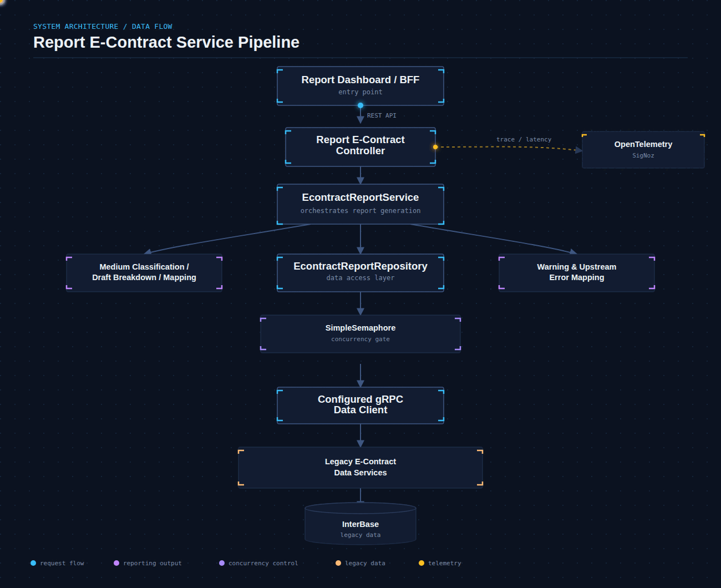The width and height of the screenshot is (721, 588).
Task: Click the Report E-Contract Service Pipeline title
Action: 166,42
